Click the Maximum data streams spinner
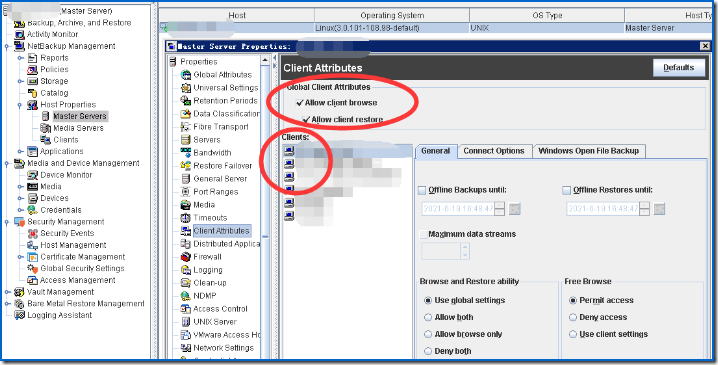The image size is (718, 365). point(465,251)
